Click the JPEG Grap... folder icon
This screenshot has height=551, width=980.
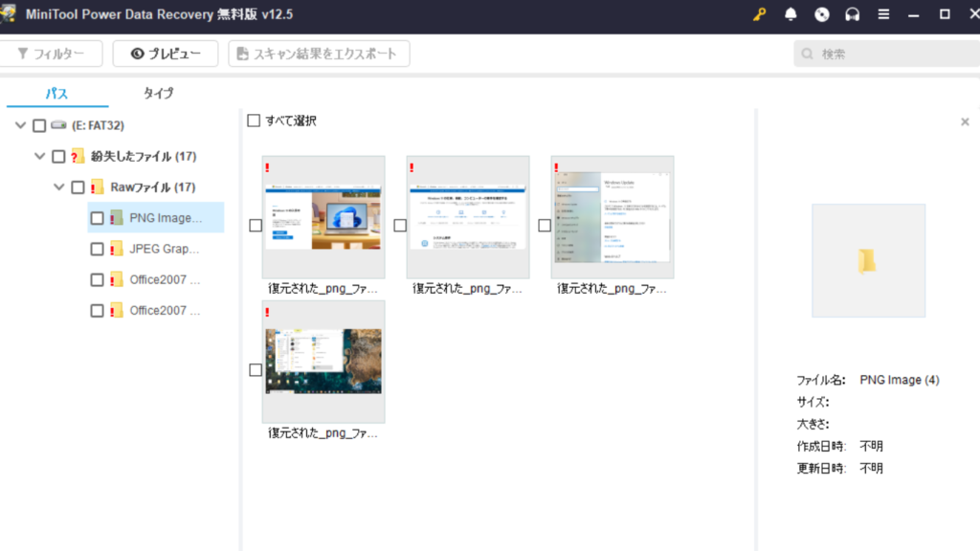(116, 249)
